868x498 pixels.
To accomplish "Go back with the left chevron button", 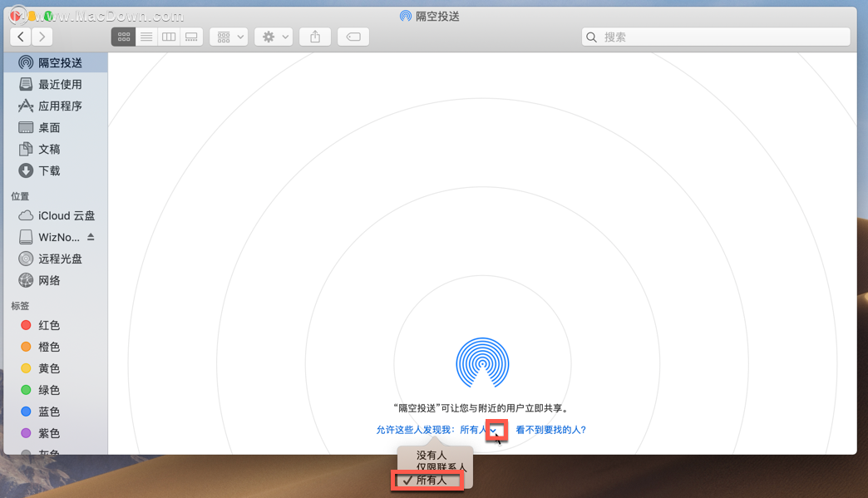I will pos(21,37).
